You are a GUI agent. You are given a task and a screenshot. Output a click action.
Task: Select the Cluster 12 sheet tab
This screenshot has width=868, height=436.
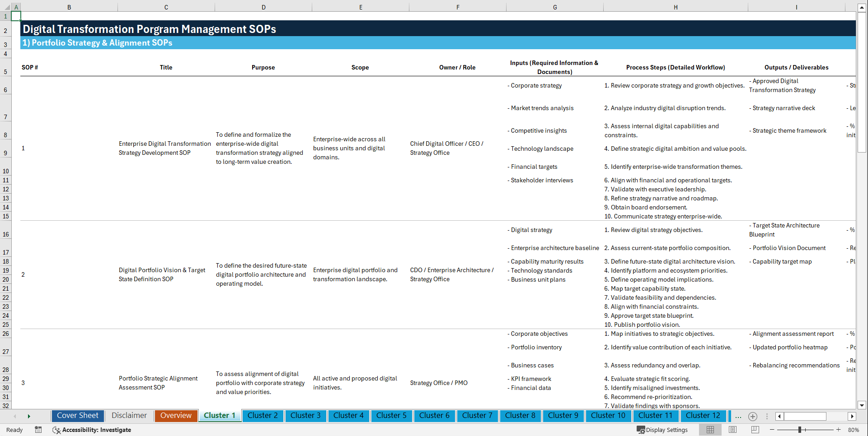click(703, 415)
